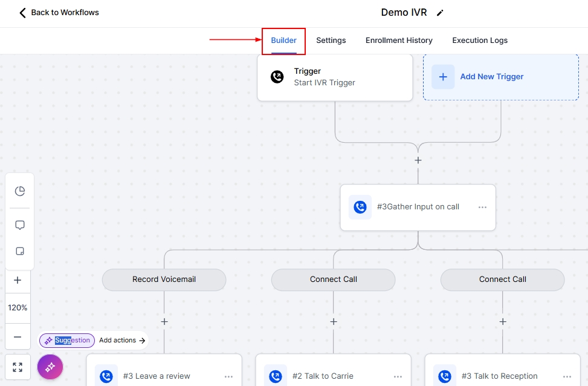
Task: Click the sticky note icon
Action: (x=20, y=252)
